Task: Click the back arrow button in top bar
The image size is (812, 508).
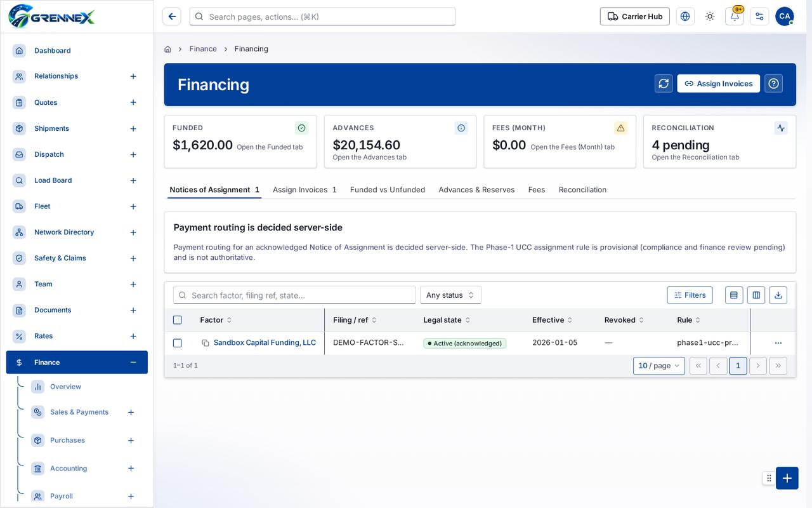Action: pyautogui.click(x=172, y=17)
